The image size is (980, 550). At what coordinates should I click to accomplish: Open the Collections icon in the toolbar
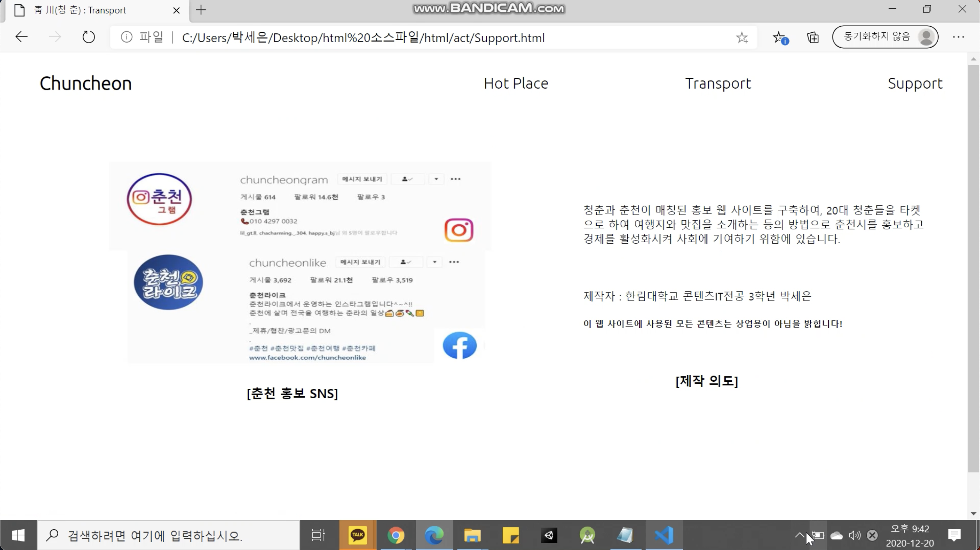pyautogui.click(x=812, y=37)
